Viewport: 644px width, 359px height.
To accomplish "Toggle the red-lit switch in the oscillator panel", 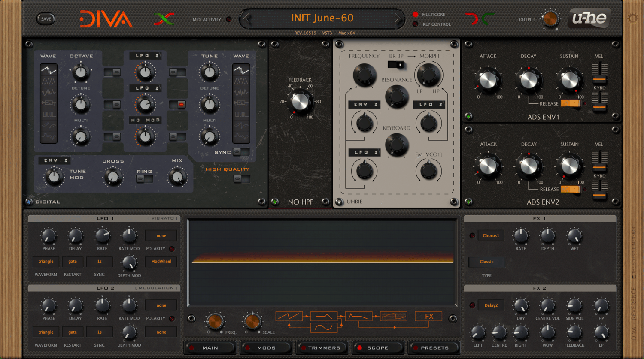I will coord(177,104).
